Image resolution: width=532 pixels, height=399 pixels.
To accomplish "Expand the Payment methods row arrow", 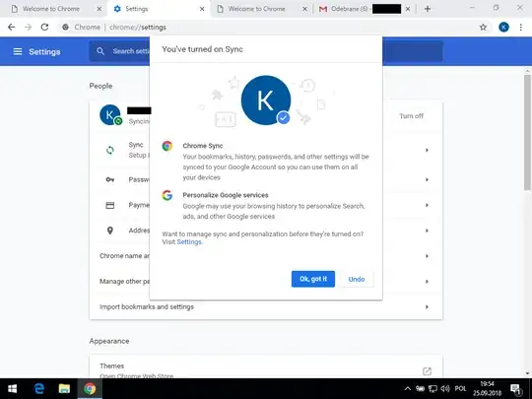I will [x=427, y=205].
